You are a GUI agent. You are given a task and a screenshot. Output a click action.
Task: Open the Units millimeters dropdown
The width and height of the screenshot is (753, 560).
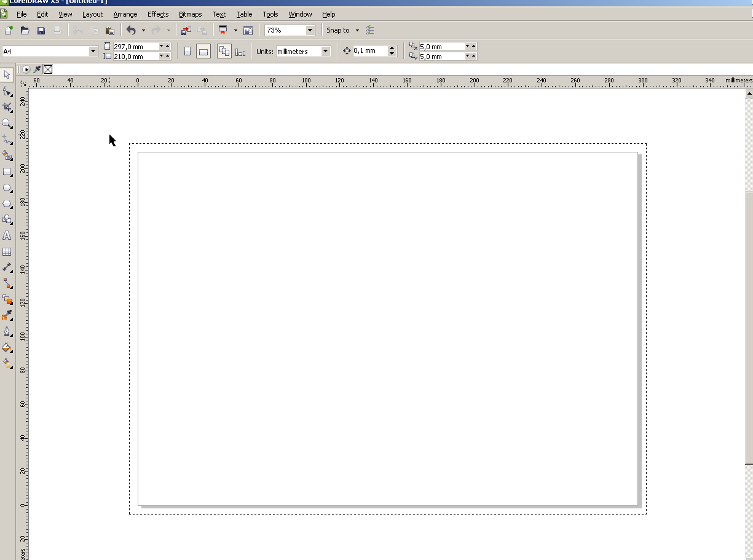tap(326, 52)
